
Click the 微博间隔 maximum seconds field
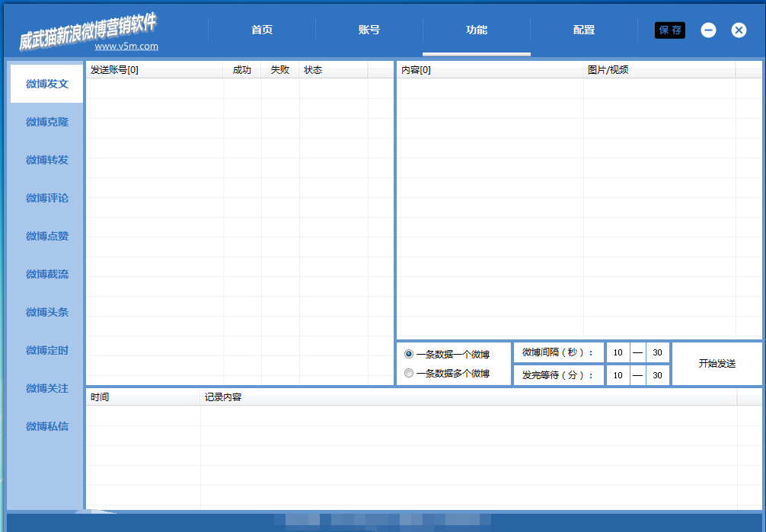click(x=657, y=352)
